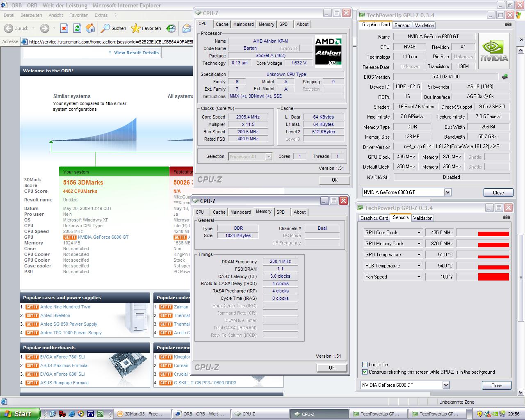
Task: Click the GPU Core Clock red graph bar
Action: (493, 234)
